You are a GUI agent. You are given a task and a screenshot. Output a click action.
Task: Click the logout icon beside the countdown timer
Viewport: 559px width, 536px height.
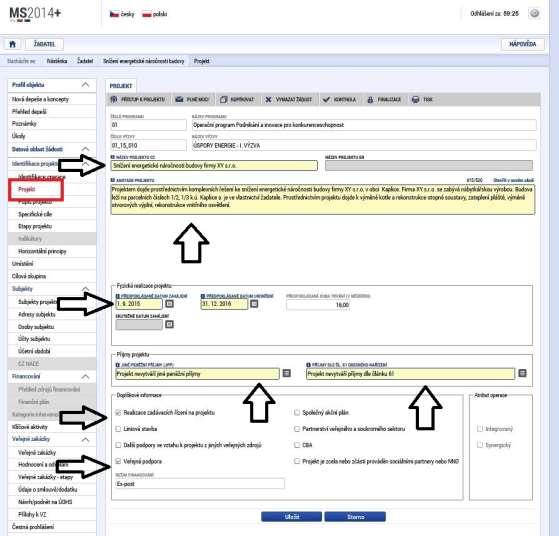[x=534, y=14]
